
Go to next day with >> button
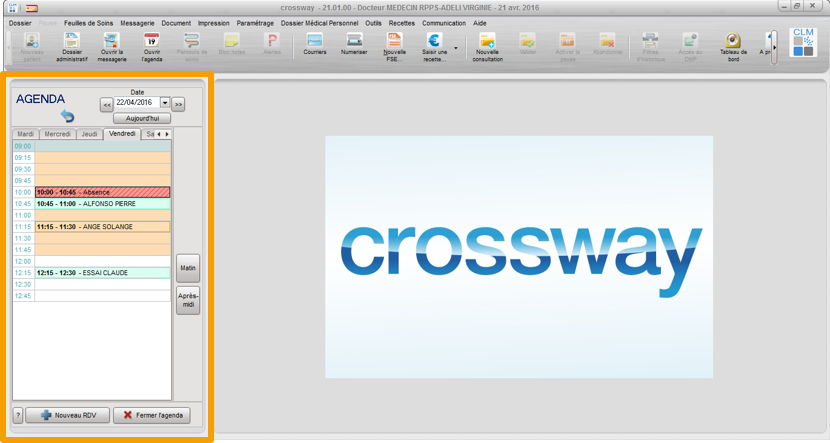pyautogui.click(x=178, y=105)
